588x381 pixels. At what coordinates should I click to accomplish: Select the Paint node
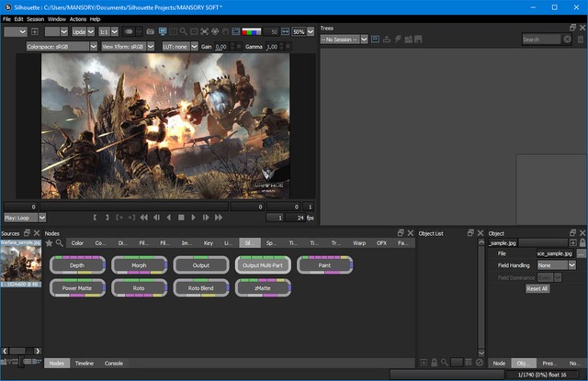[323, 264]
